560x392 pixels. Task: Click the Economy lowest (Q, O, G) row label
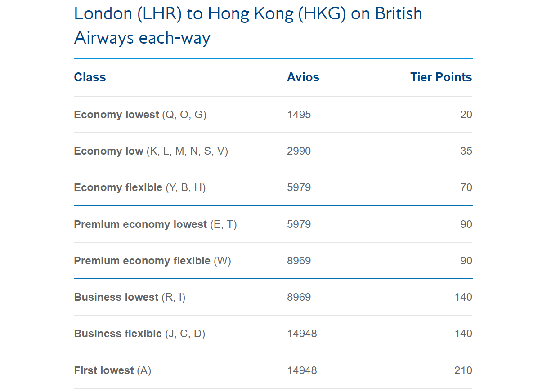(x=140, y=115)
